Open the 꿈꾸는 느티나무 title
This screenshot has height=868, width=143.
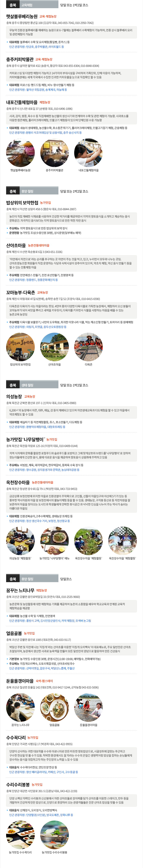(x=20, y=590)
